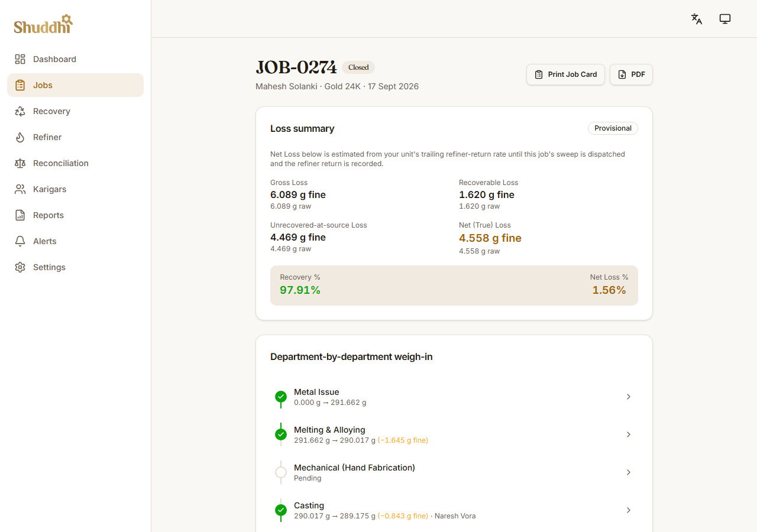Click the Recovery % value 97.91%

coord(300,290)
